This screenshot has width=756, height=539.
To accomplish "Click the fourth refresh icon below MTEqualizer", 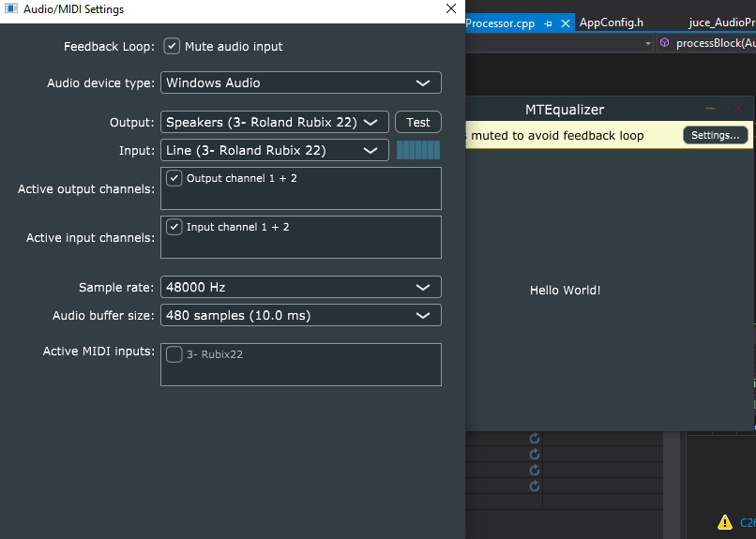I will (x=535, y=486).
